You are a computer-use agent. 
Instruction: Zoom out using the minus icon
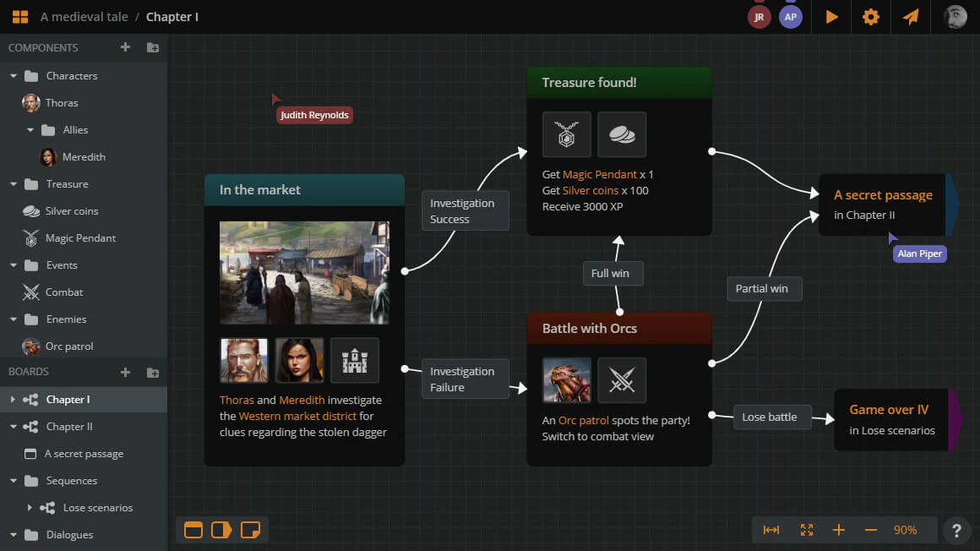(871, 530)
